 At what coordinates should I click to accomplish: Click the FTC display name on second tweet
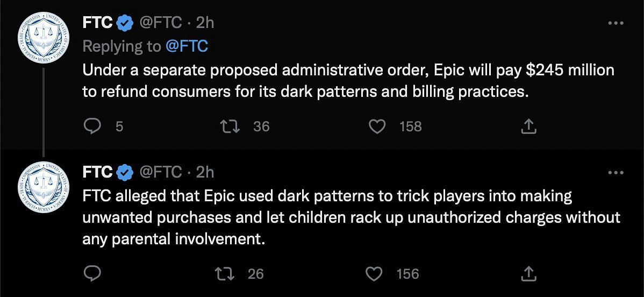[97, 172]
